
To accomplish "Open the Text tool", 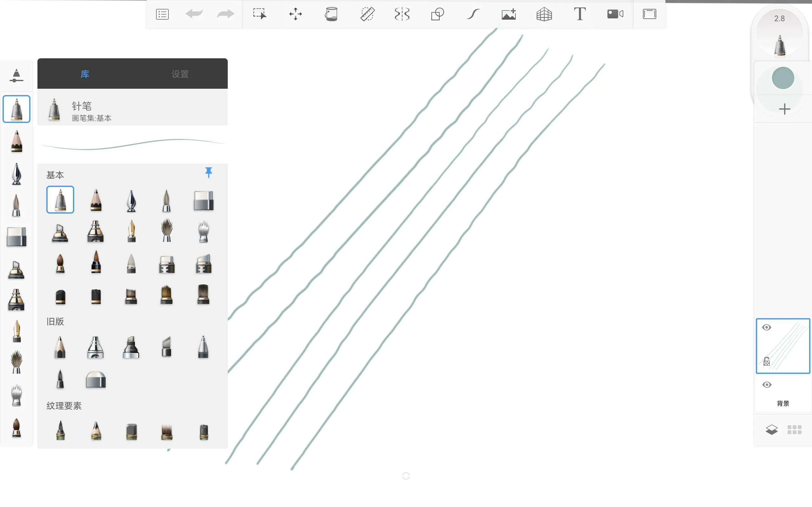I will [x=580, y=14].
